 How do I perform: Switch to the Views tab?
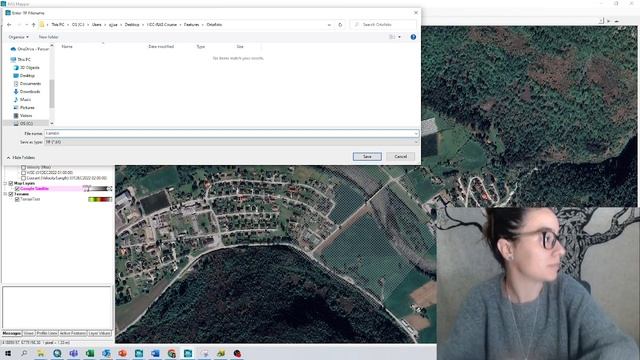click(29, 333)
